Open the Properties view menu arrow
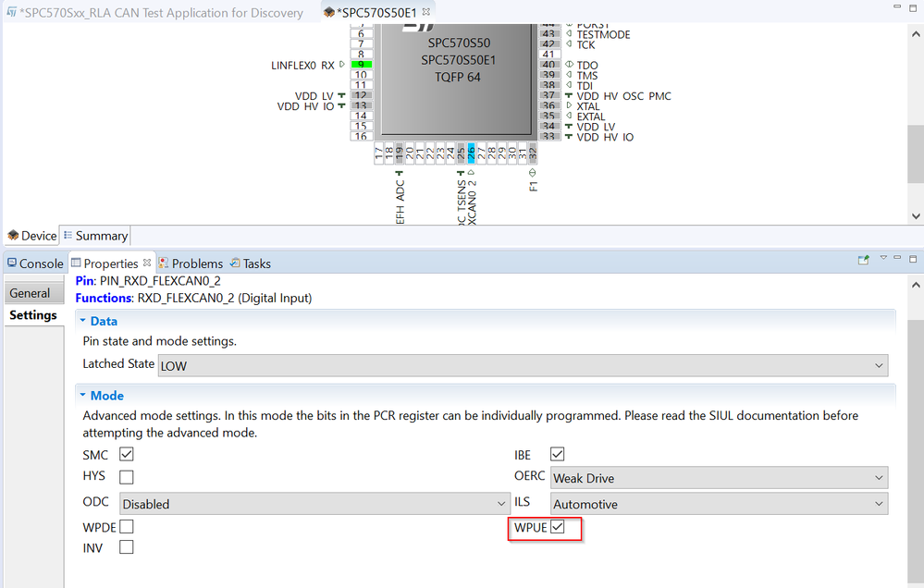This screenshot has height=588, width=924. [883, 257]
